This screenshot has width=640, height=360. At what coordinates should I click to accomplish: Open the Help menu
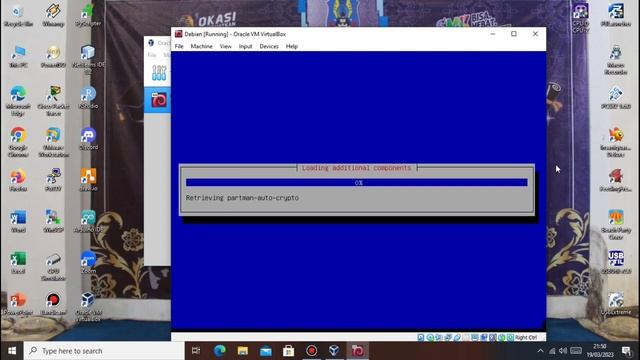tap(291, 47)
